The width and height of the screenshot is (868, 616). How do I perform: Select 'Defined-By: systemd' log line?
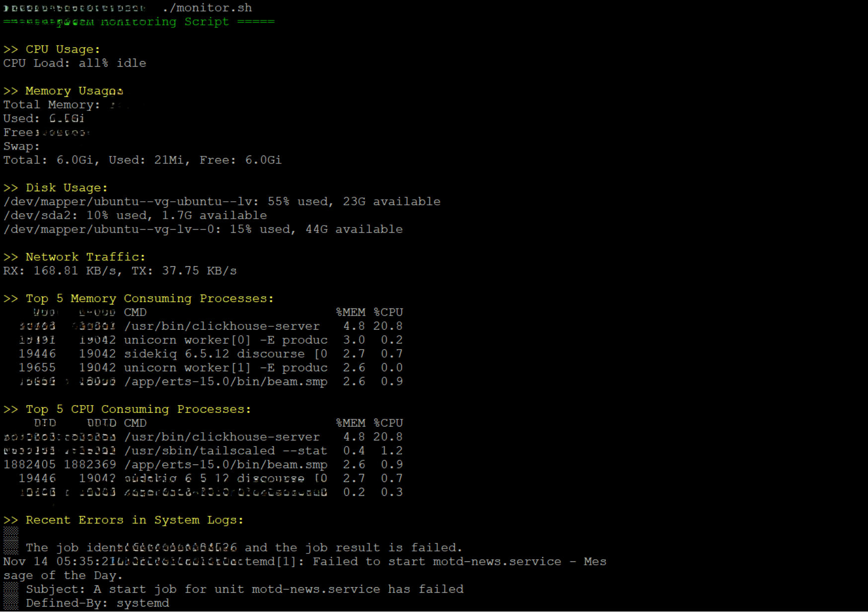click(x=98, y=603)
